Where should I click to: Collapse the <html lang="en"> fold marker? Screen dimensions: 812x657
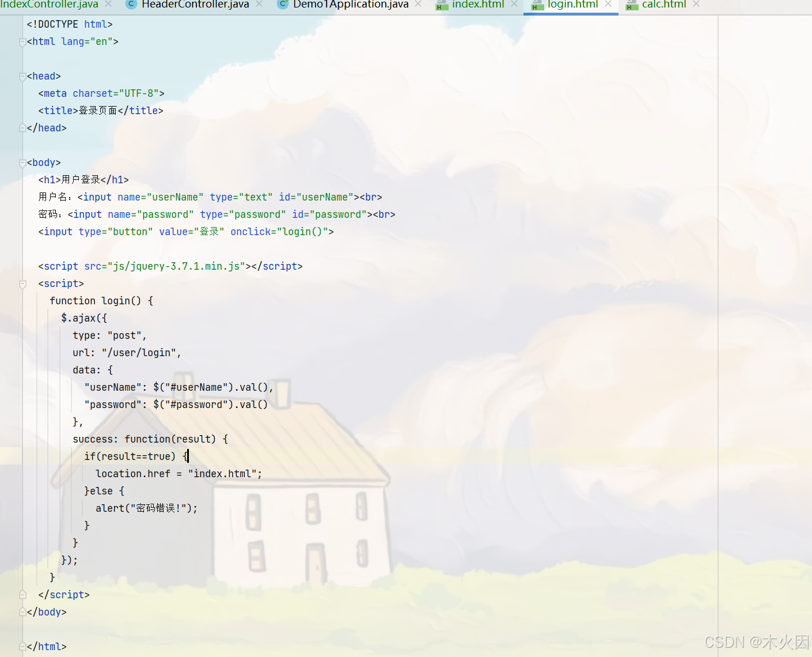click(x=22, y=41)
